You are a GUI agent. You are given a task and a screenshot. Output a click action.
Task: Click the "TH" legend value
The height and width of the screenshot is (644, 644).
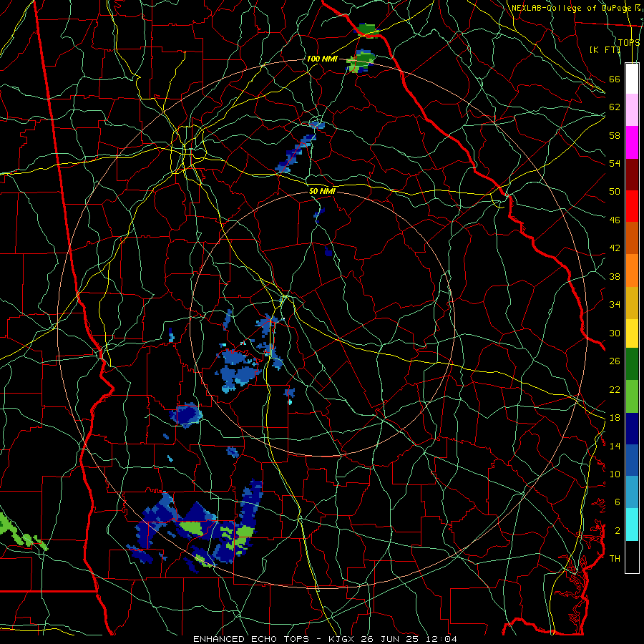pyautogui.click(x=615, y=558)
